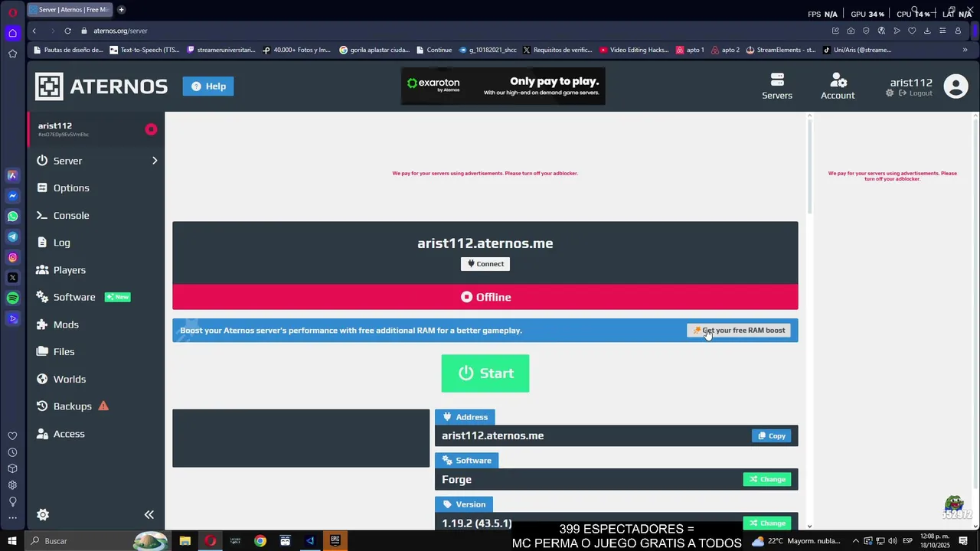Get your free RAM boost

click(x=739, y=331)
